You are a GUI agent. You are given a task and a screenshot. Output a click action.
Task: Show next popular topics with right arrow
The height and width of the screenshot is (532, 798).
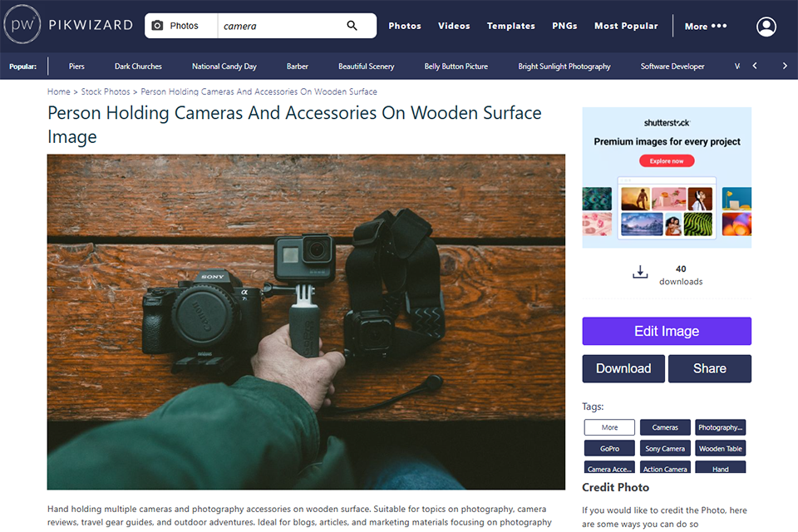click(x=785, y=66)
